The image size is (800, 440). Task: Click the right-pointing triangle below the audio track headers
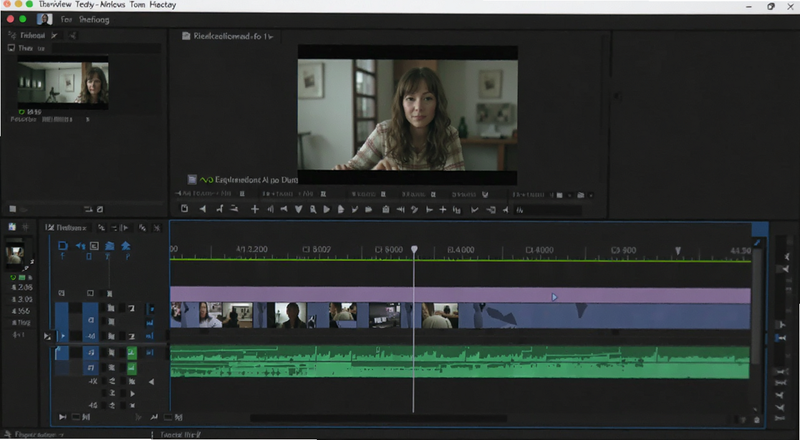[x=133, y=394]
